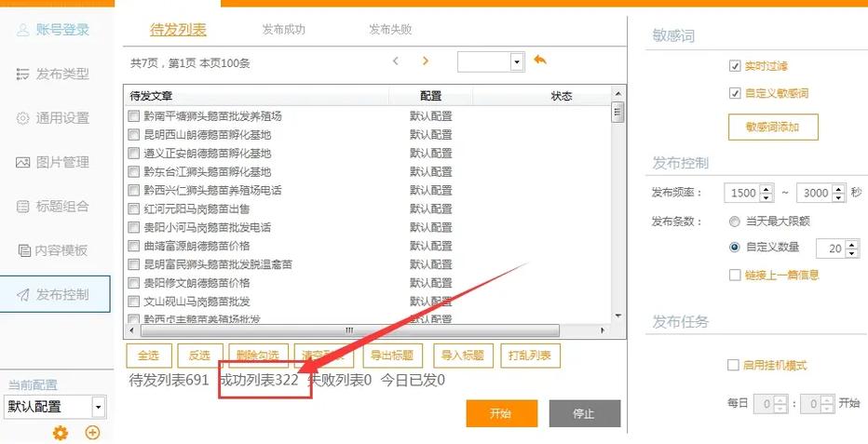The image size is (868, 444).
Task: Click the orange jump-to-page arrow icon
Action: (540, 61)
